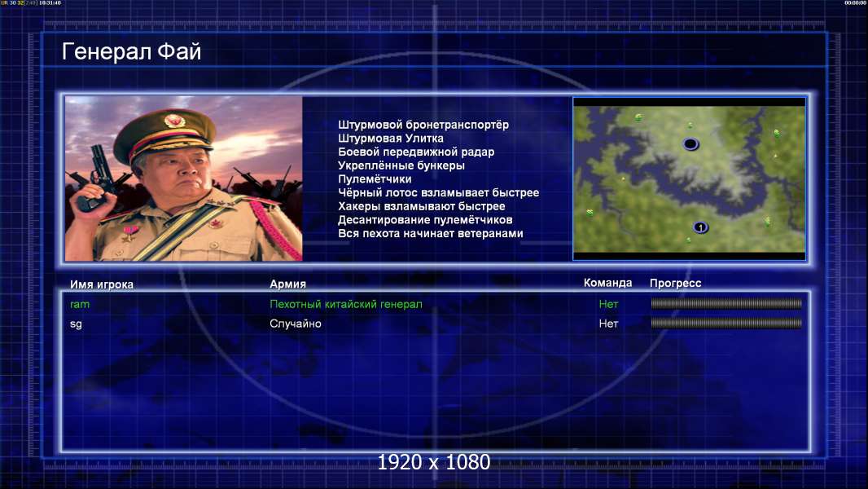Click 'Хакеры взламывают быстрее' line
Screen dimensions: 868x489
422,206
